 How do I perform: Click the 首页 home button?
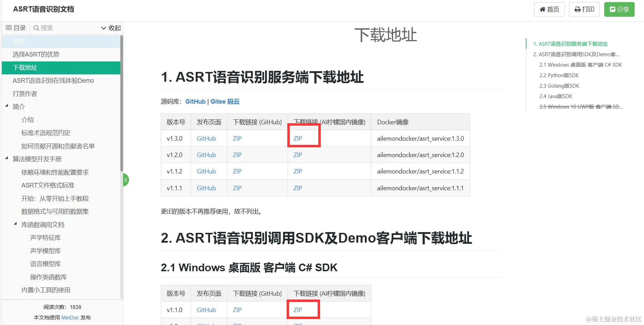coord(549,9)
